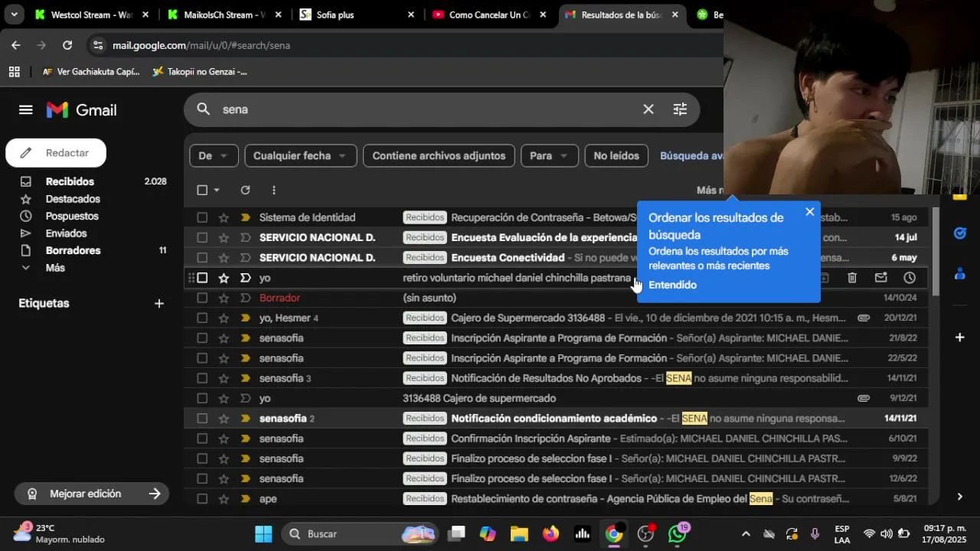Open the Windows Start menu

click(x=263, y=533)
